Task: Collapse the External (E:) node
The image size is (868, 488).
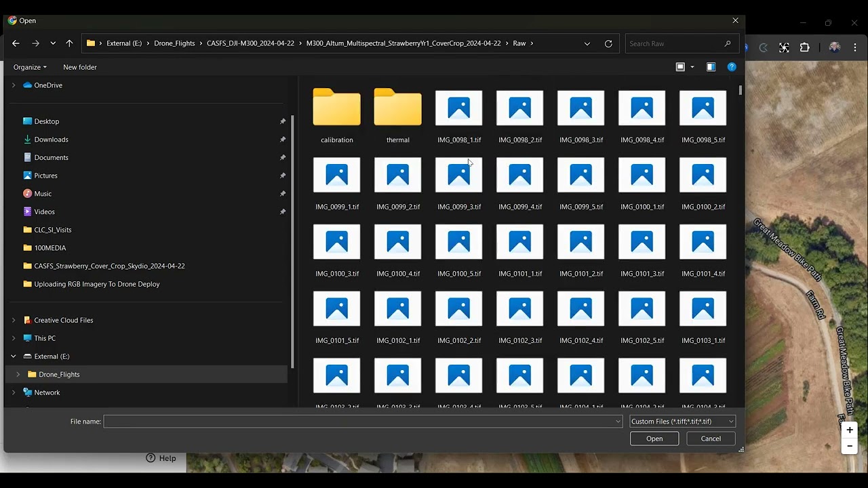Action: pos(13,357)
